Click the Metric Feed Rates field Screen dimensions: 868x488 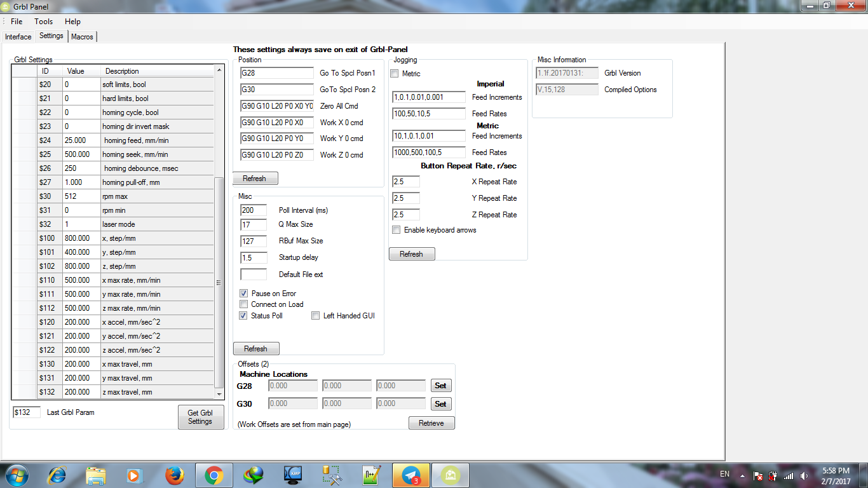pos(429,152)
